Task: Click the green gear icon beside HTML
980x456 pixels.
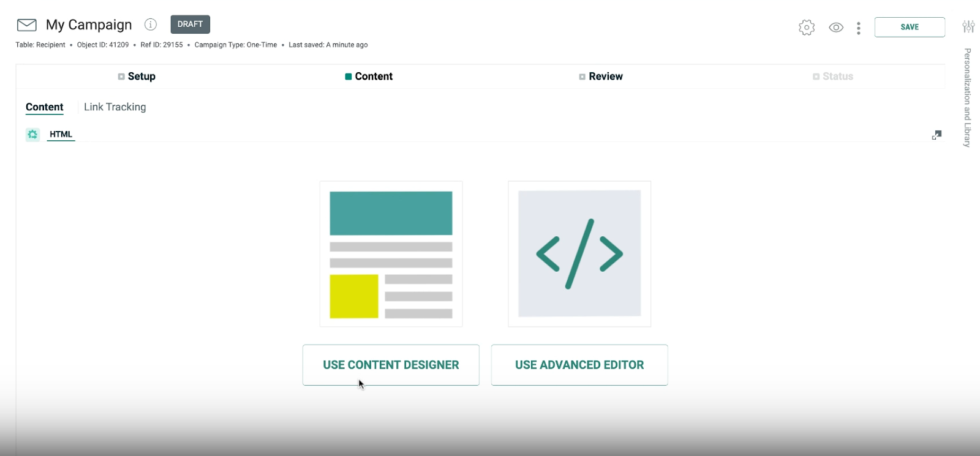Action: 32,134
